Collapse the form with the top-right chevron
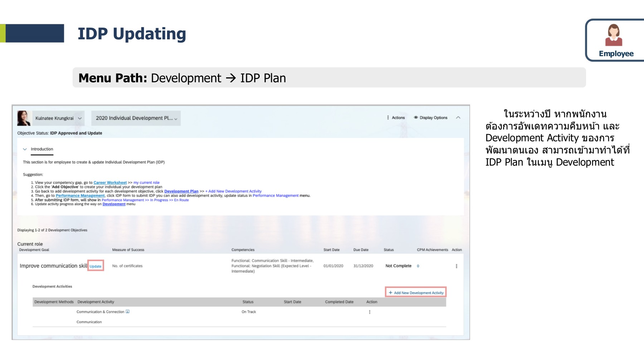 pos(458,117)
